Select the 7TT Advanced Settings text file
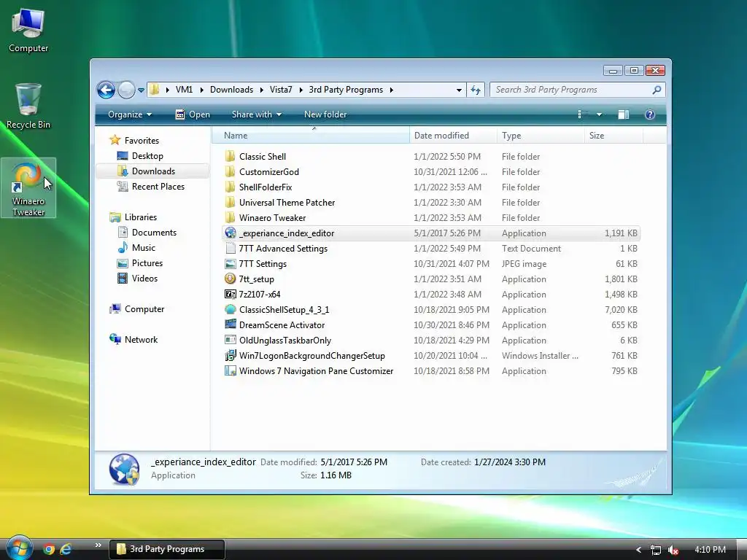The height and width of the screenshot is (560, 747). (230, 248)
